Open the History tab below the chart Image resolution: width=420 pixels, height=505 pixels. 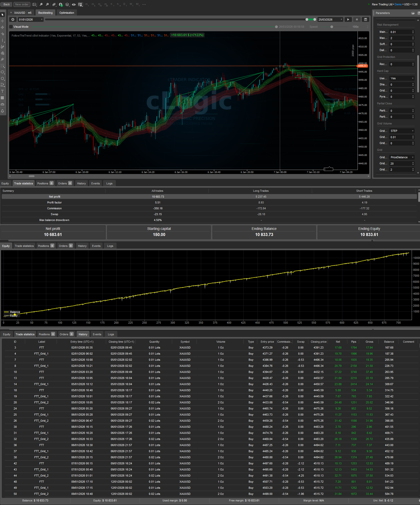[81, 183]
